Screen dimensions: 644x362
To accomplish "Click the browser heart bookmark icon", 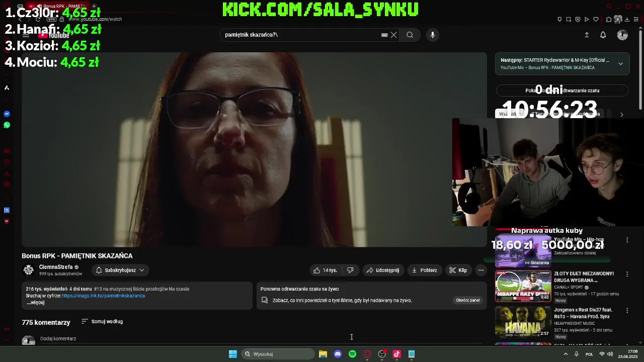I will (x=596, y=20).
